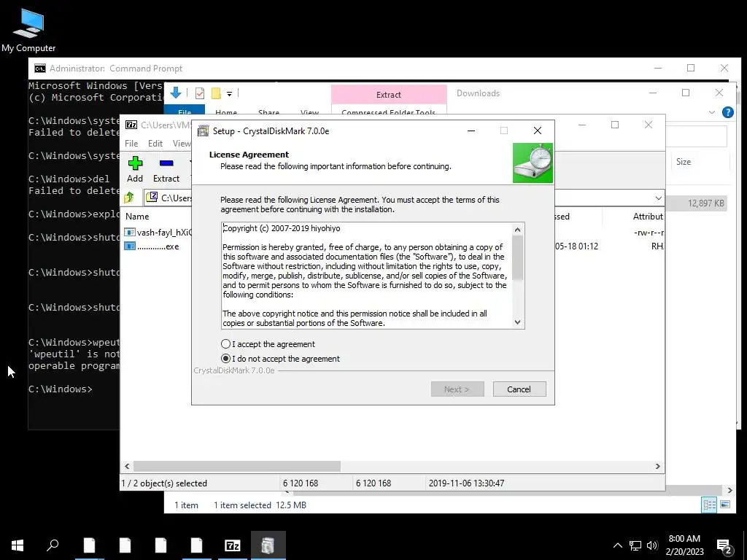Viewport: 747px width, 560px height.
Task: Click the license scrollbar thumb
Action: [518, 257]
